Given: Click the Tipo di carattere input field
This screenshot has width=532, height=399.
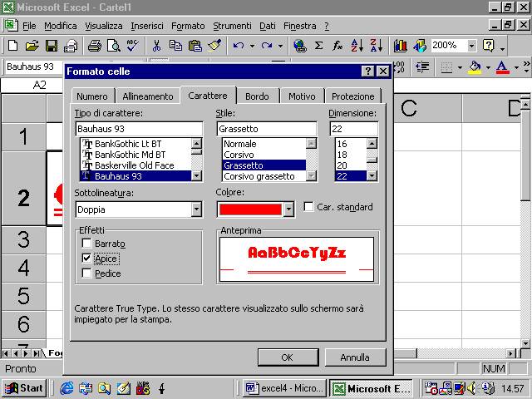Looking at the screenshot, I should point(139,129).
